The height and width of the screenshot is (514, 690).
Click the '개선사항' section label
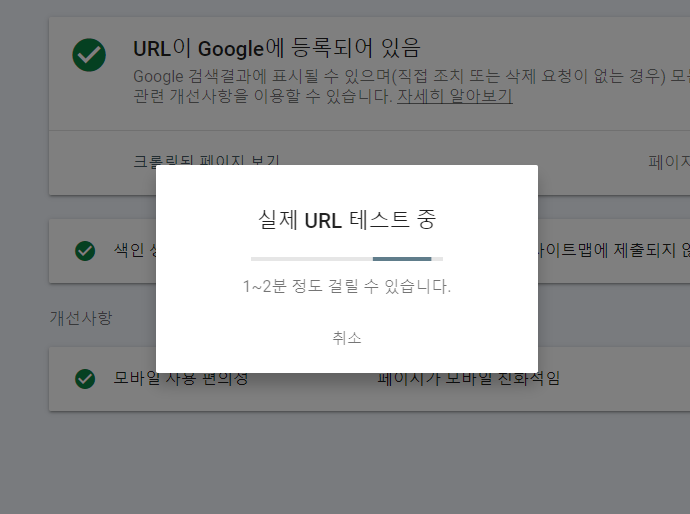click(x=81, y=318)
